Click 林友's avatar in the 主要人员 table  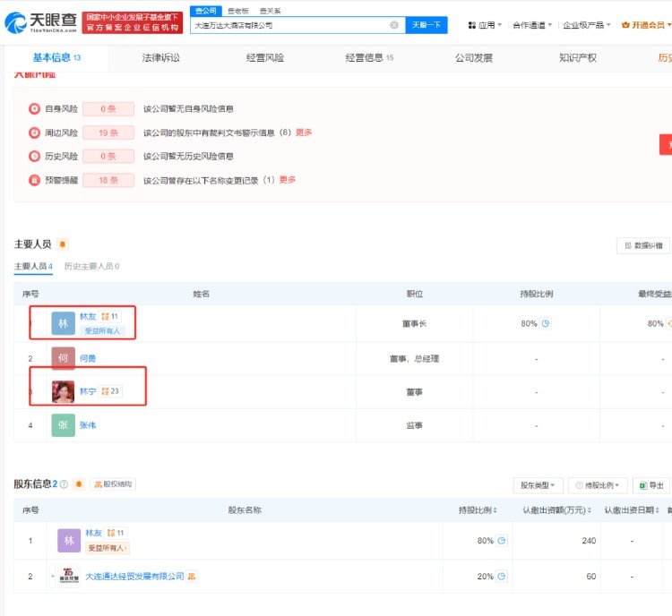pos(63,323)
